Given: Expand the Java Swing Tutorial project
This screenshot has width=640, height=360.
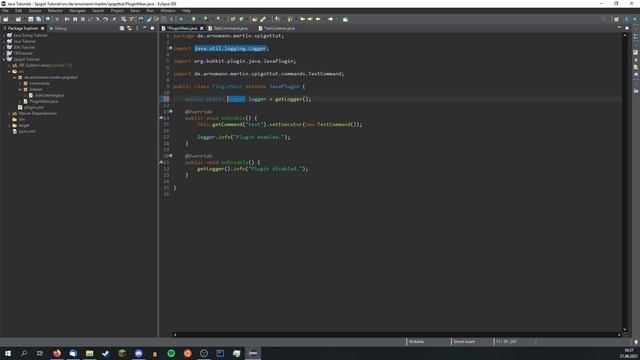Looking at the screenshot, I should tap(4, 36).
